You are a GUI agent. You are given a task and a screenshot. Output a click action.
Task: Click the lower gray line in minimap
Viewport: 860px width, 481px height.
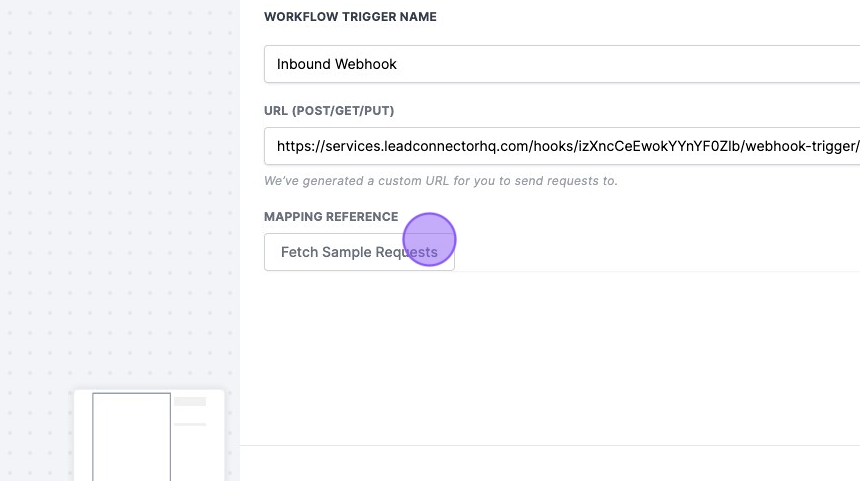[190, 424]
